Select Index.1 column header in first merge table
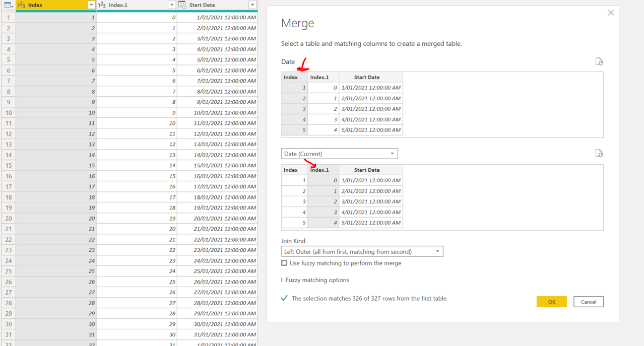Viewport: 644px width, 346px height. [x=324, y=77]
